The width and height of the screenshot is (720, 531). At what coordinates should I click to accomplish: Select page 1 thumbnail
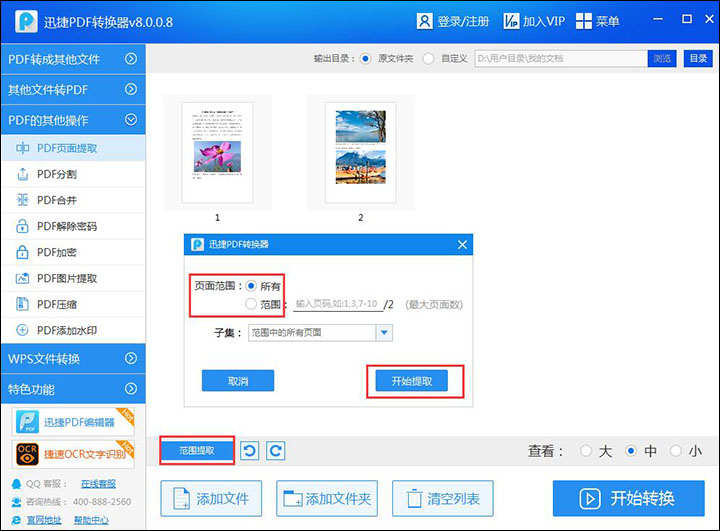[x=217, y=153]
